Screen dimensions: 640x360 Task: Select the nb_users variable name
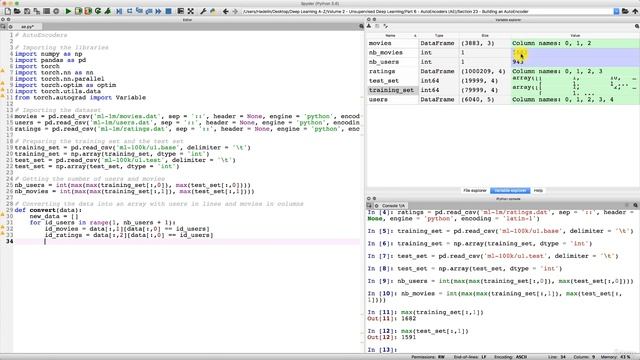[384, 62]
